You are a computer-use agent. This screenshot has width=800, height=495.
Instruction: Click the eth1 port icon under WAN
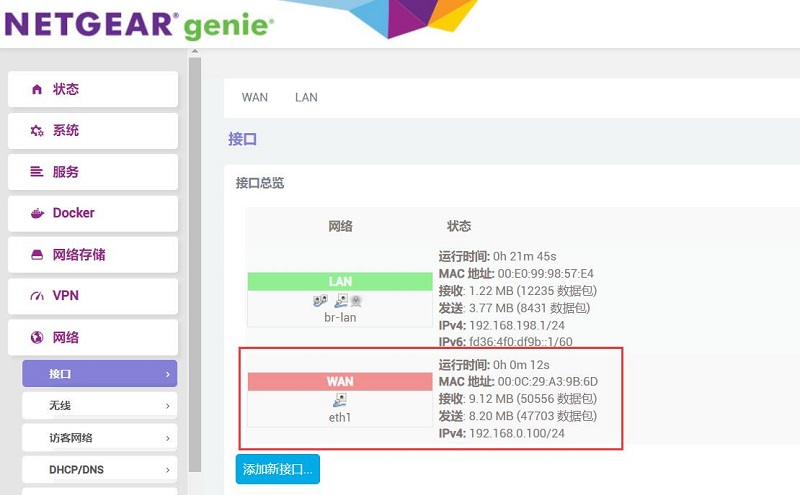coord(340,401)
